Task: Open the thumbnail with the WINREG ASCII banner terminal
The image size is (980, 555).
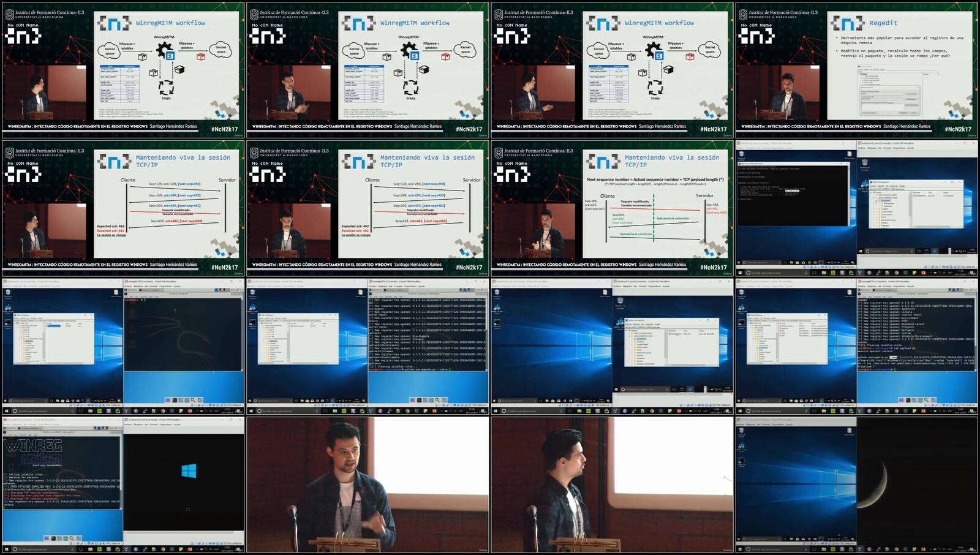Action: (123, 485)
